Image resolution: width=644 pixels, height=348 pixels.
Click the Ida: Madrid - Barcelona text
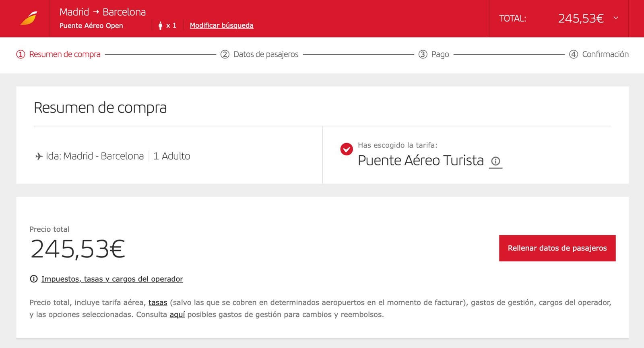pos(95,156)
